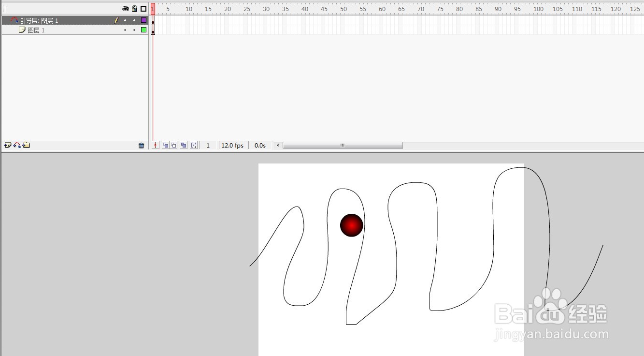This screenshot has width=644, height=356.
Task: Click the Center Frame button
Action: [155, 145]
